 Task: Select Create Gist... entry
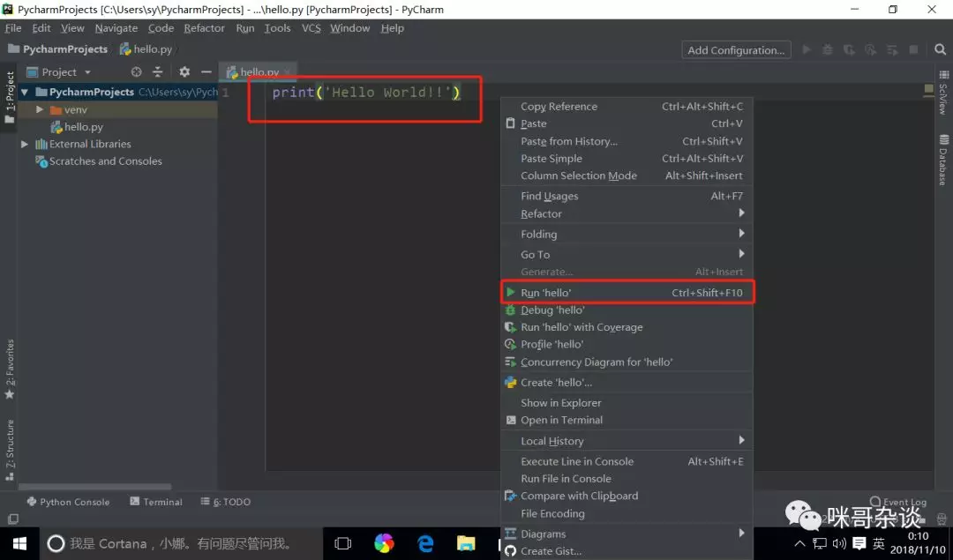[627, 551]
